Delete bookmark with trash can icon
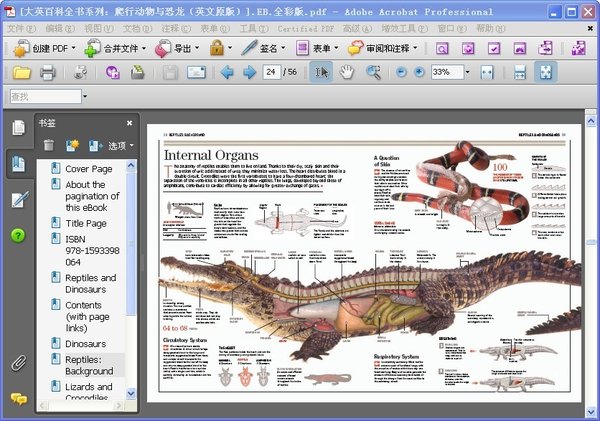 [x=49, y=145]
